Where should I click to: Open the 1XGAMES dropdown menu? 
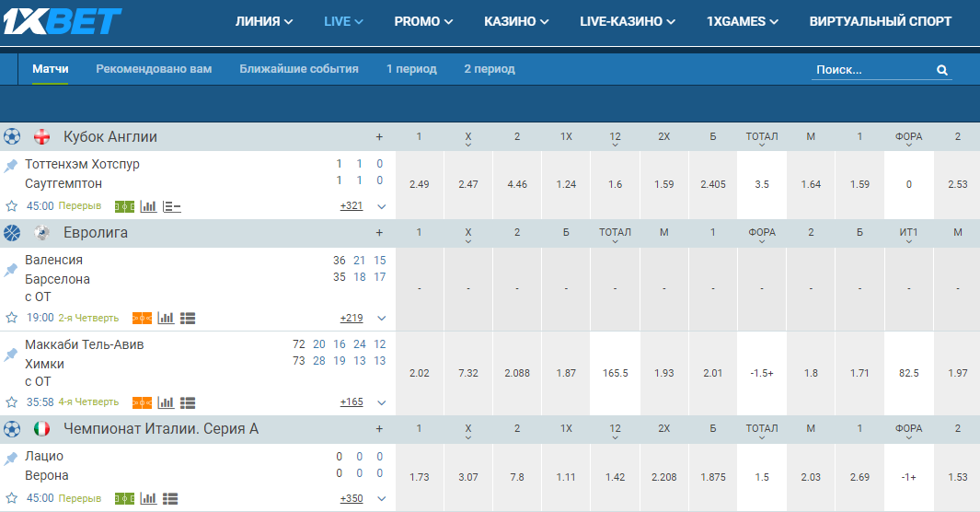pos(743,21)
